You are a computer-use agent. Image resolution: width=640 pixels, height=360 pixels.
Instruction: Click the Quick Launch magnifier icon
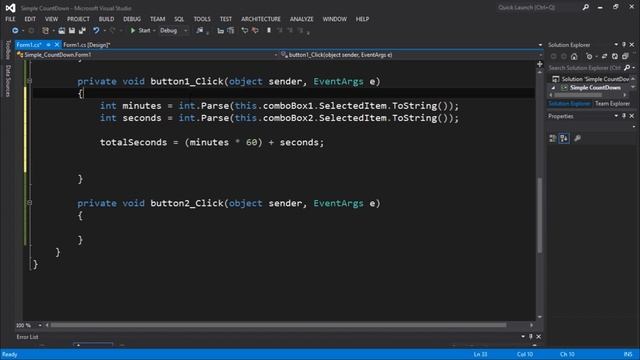coord(586,7)
